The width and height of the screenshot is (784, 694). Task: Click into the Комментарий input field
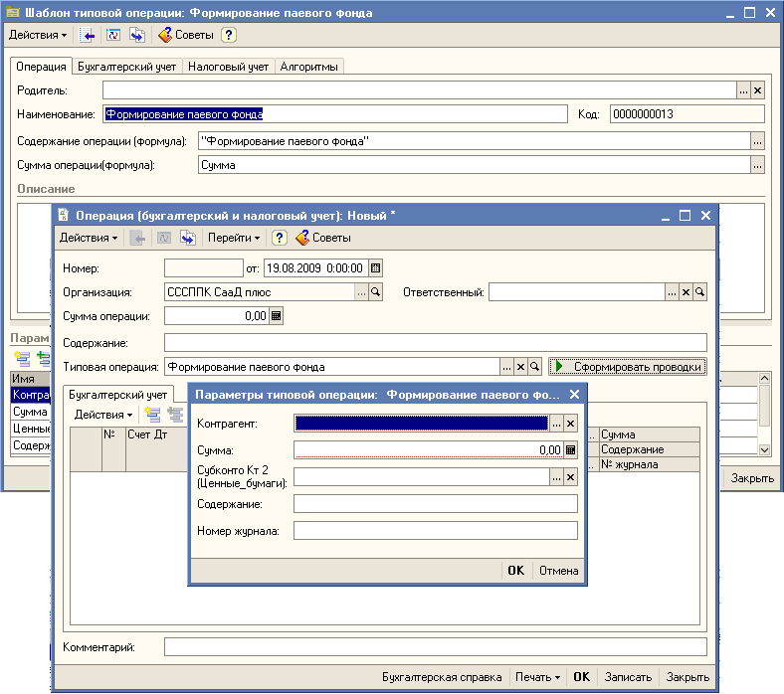coord(435,647)
